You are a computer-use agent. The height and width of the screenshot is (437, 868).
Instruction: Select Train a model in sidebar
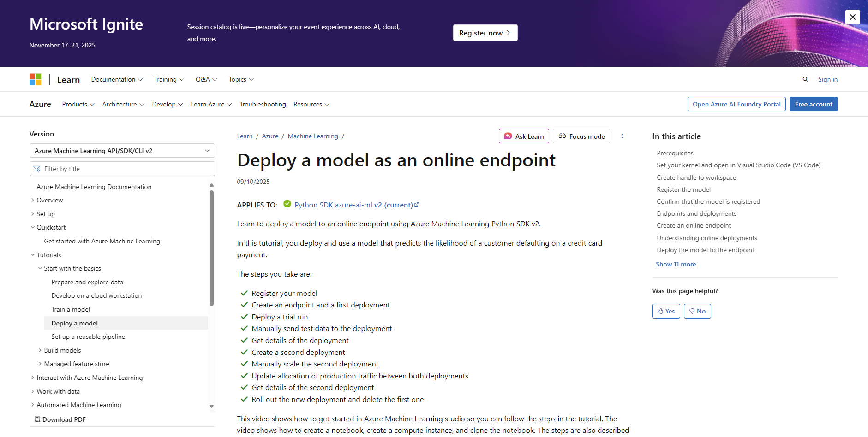(71, 309)
